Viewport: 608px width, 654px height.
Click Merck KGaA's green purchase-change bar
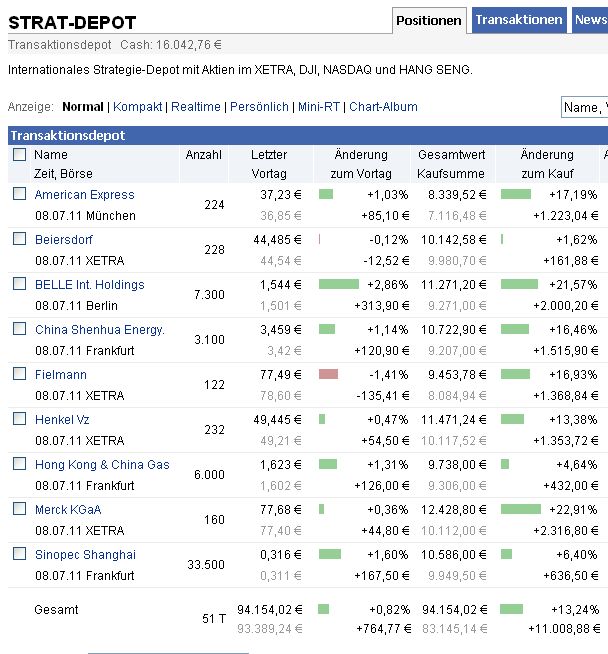tap(521, 509)
